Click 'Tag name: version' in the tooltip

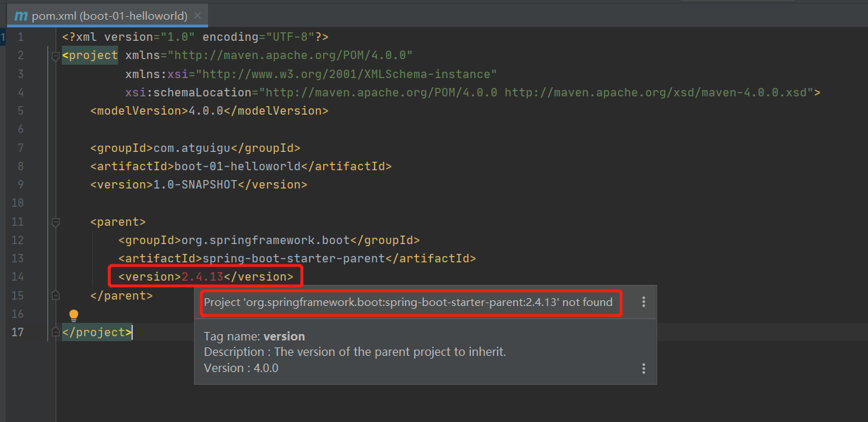[x=254, y=336]
